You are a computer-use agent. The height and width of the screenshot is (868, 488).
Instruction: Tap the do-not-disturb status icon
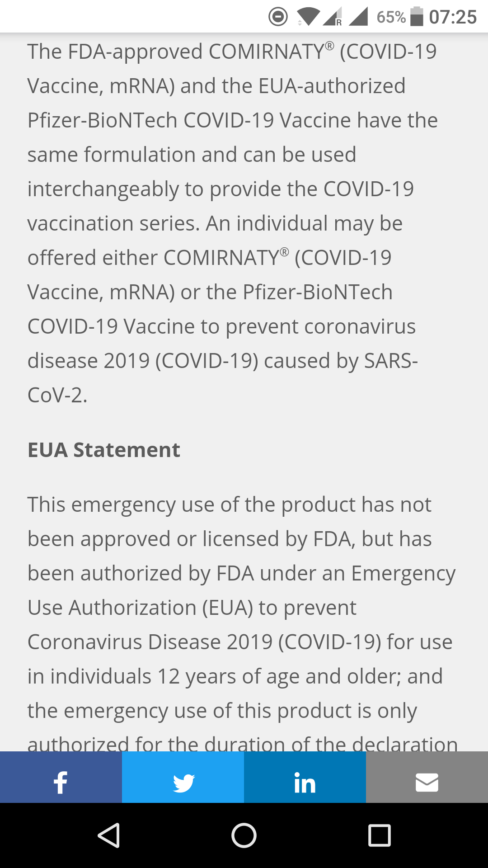(x=278, y=17)
